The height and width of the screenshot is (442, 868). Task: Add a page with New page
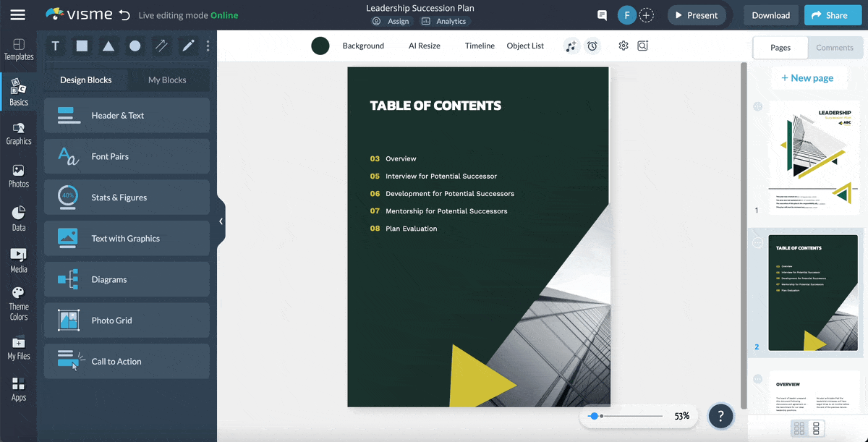click(807, 78)
